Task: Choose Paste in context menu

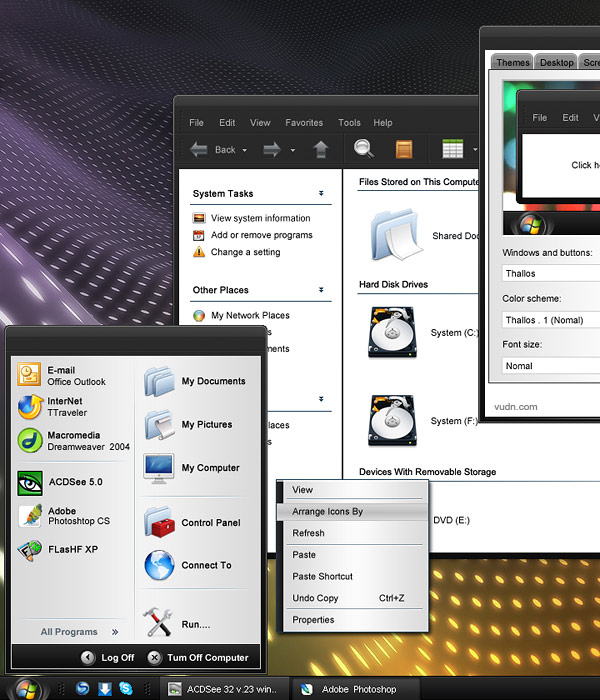Action: coord(353,554)
